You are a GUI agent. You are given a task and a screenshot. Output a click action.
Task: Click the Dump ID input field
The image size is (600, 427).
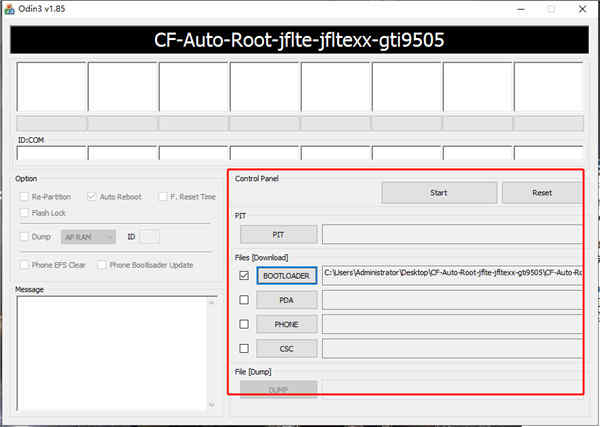[150, 237]
